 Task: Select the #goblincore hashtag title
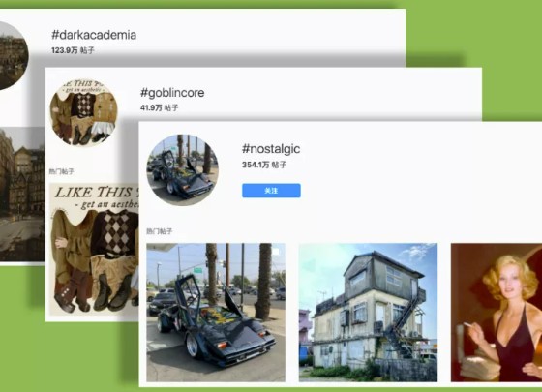[172, 93]
